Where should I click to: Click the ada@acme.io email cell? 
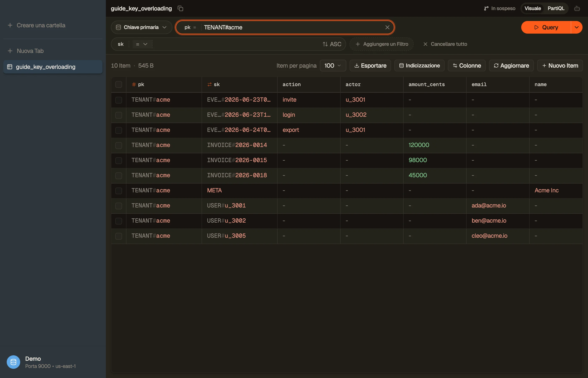[498, 206]
